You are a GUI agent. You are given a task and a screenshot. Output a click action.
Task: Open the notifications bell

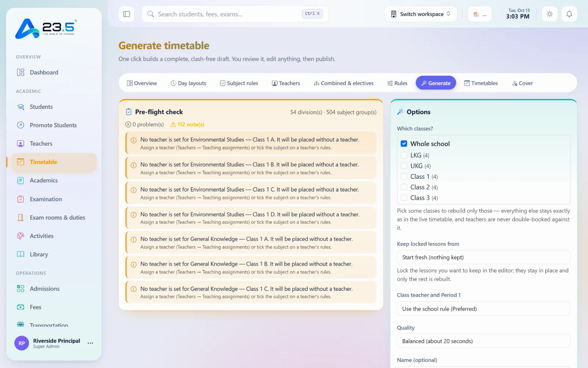pos(569,14)
